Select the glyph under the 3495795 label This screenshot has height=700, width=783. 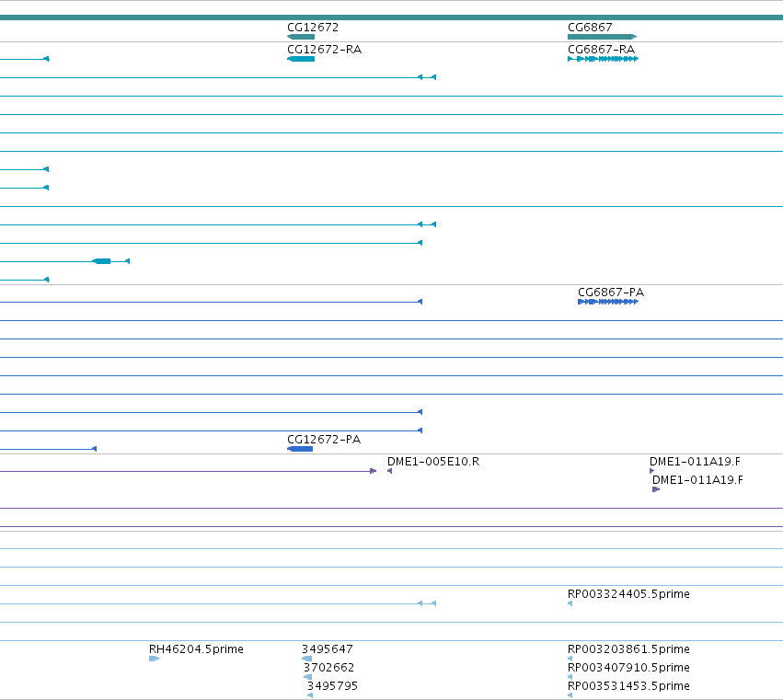click(310, 695)
